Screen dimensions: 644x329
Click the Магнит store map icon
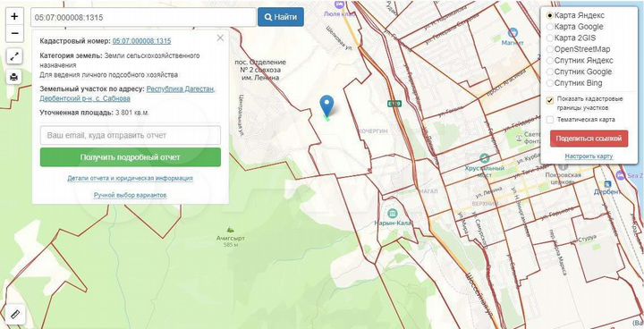click(x=513, y=32)
